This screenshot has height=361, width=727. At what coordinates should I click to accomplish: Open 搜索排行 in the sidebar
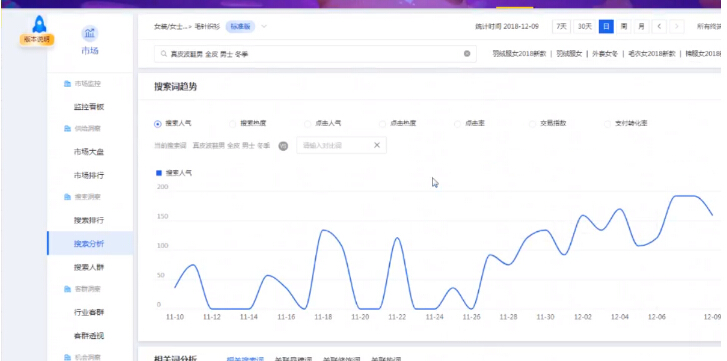pyautogui.click(x=89, y=220)
